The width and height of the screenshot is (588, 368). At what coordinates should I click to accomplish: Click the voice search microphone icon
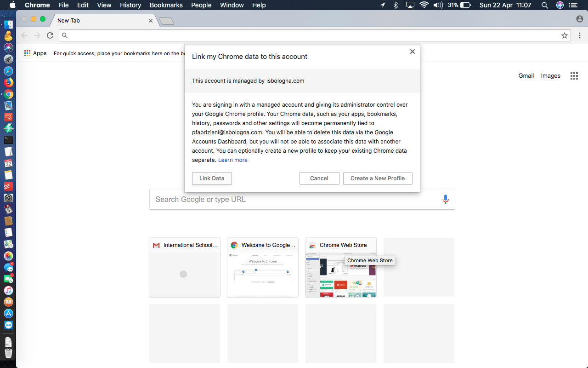point(445,199)
